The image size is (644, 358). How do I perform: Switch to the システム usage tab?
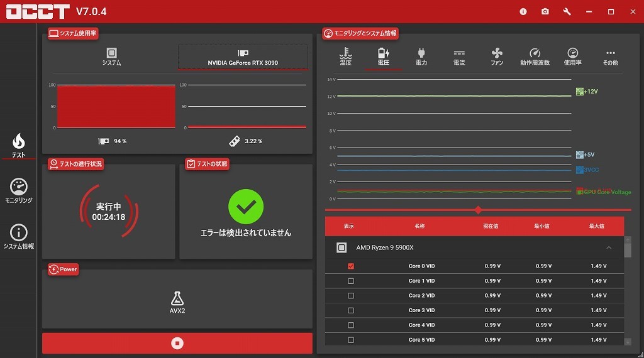pos(111,57)
